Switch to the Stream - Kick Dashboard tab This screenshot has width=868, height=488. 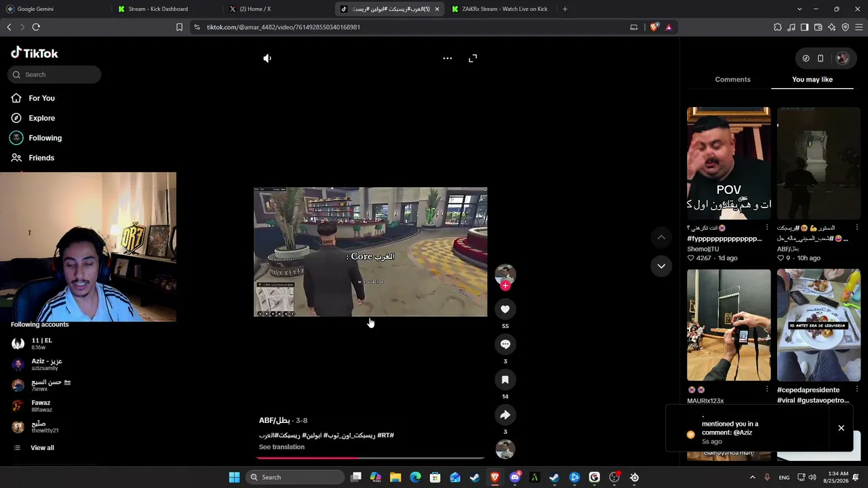[x=166, y=9]
